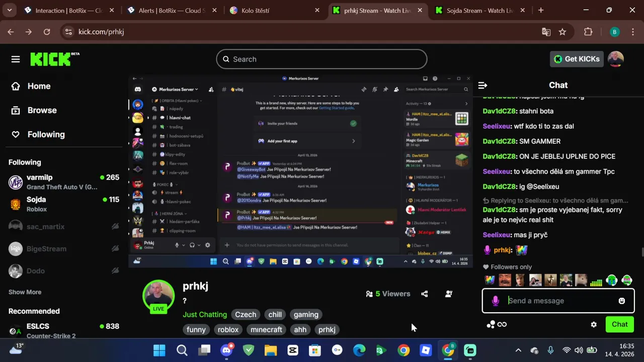Image resolution: width=644 pixels, height=362 pixels.
Task: Select the gaming tag
Action: tap(306, 315)
